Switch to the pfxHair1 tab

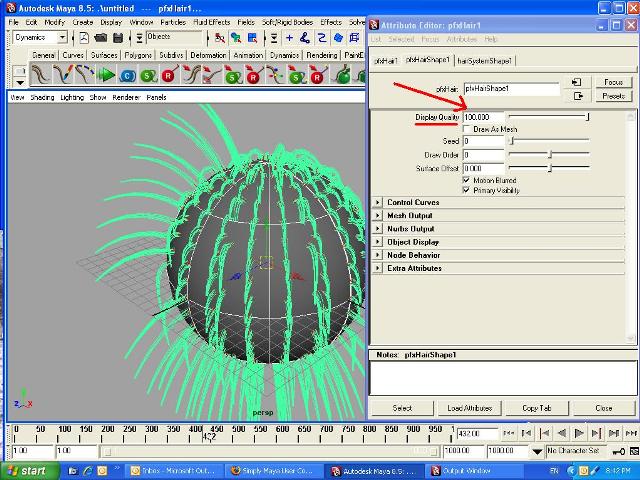386,61
